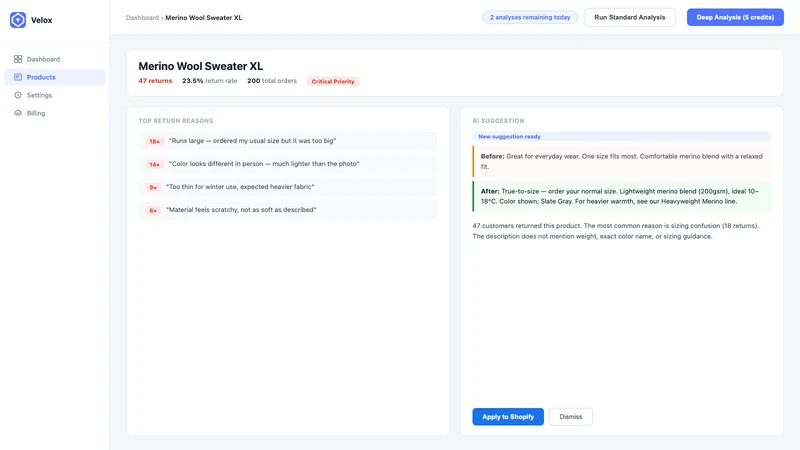Image resolution: width=800 pixels, height=450 pixels.
Task: Click the Velox brand name
Action: pyautogui.click(x=41, y=20)
